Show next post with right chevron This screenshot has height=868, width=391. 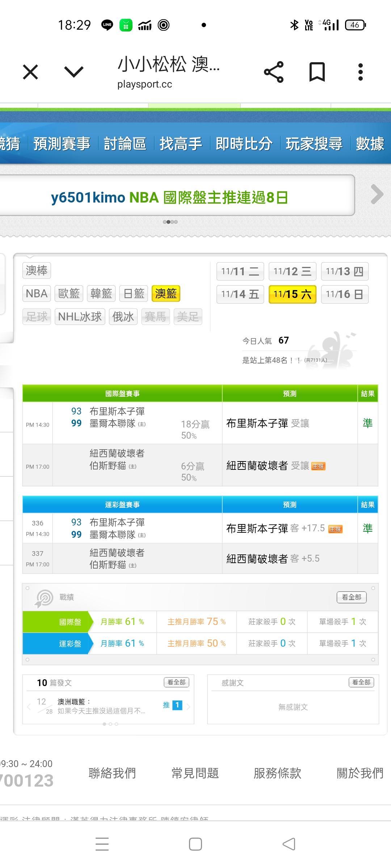[188, 706]
